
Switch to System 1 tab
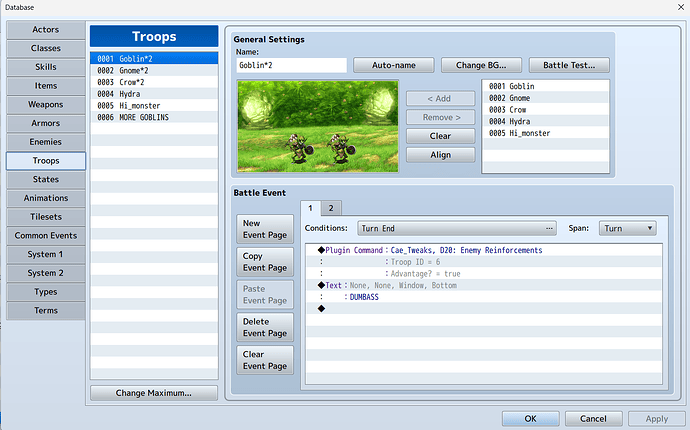46,254
